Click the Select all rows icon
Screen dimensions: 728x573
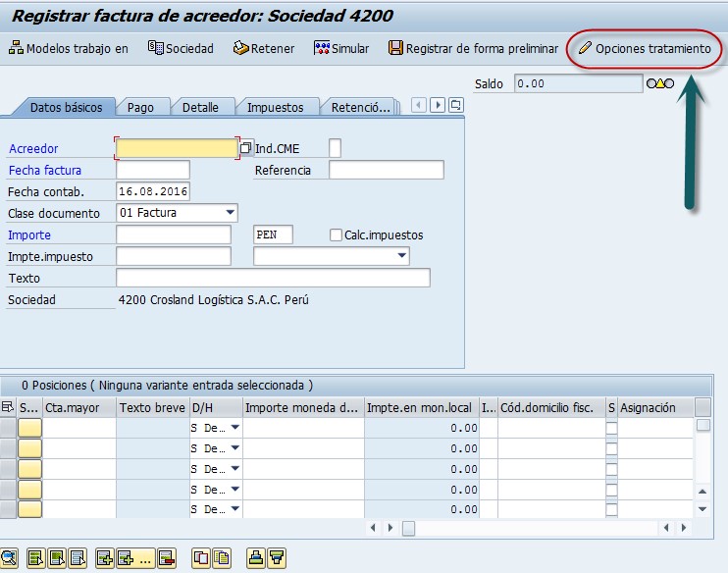pos(35,557)
